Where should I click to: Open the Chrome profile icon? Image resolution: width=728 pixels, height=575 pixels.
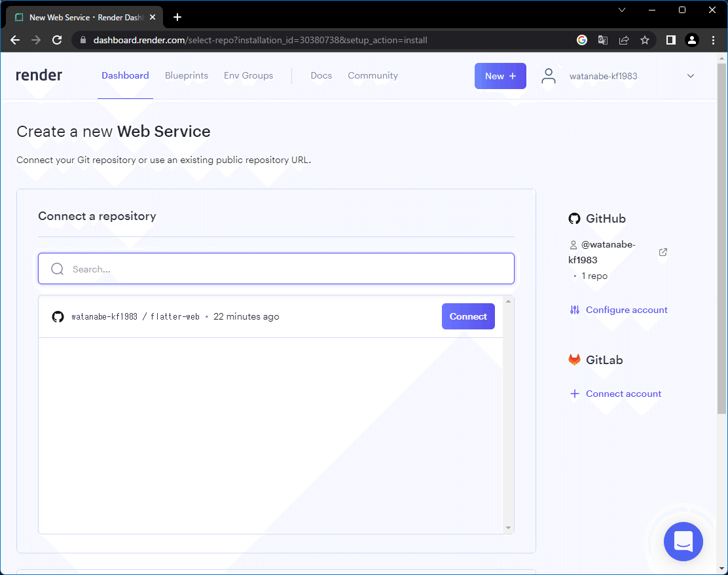pos(692,40)
